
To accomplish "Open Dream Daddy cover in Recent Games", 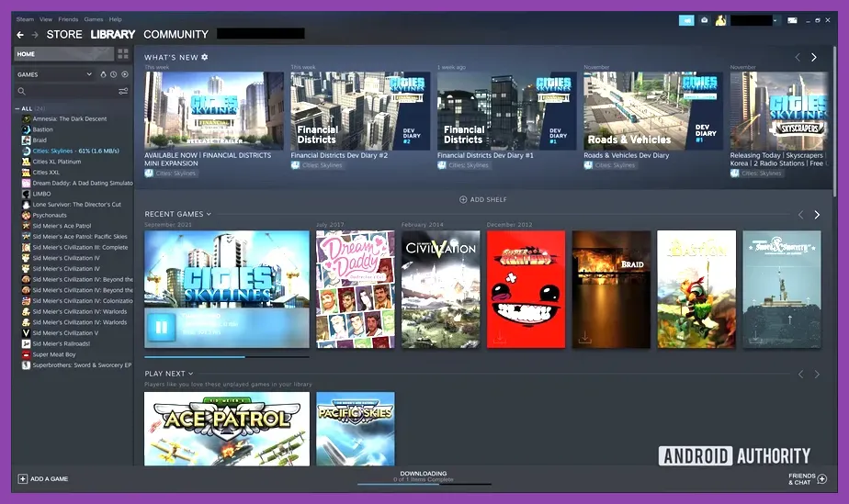I will 356,289.
